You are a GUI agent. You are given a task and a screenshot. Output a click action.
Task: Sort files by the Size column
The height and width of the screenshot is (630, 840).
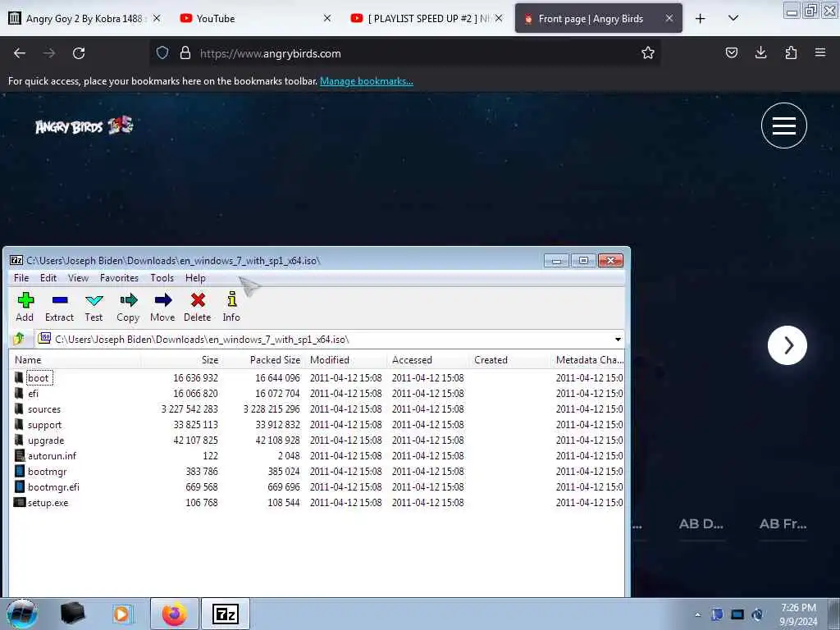181,360
